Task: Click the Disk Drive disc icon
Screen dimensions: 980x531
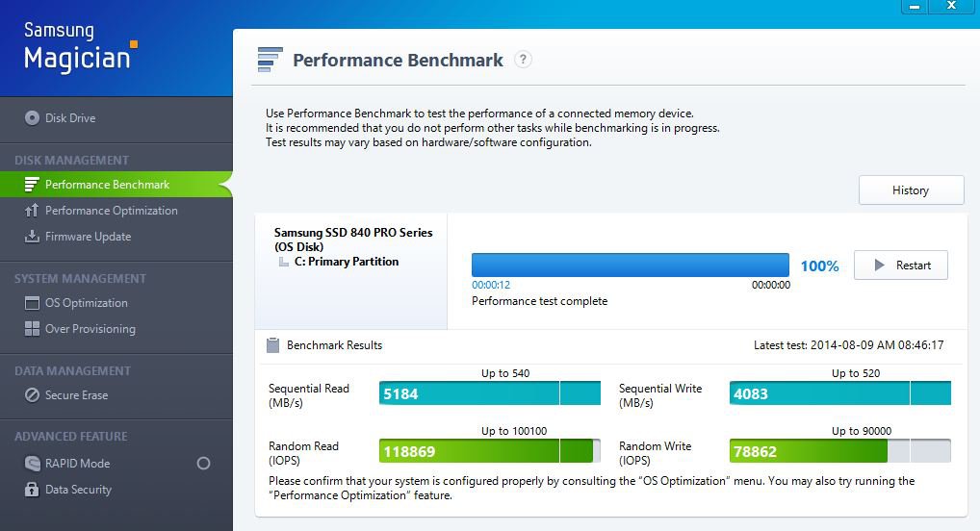Action: (32, 117)
